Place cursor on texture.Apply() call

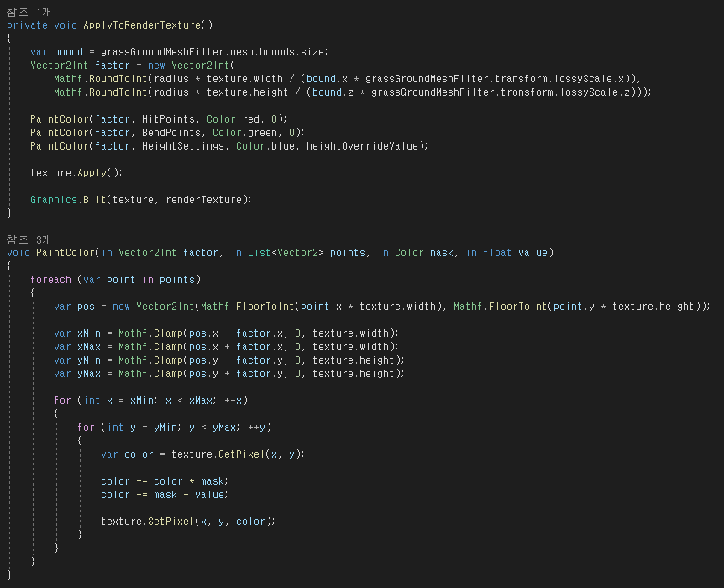[76, 173]
